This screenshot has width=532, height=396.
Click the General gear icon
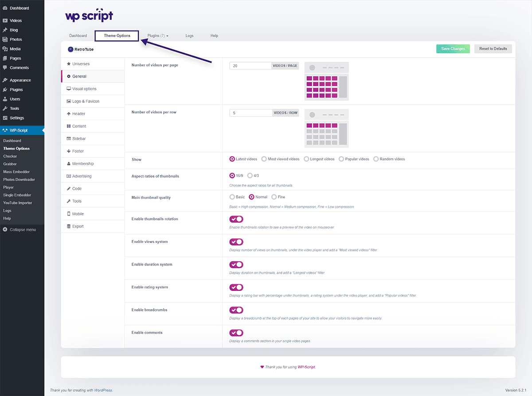pos(69,76)
